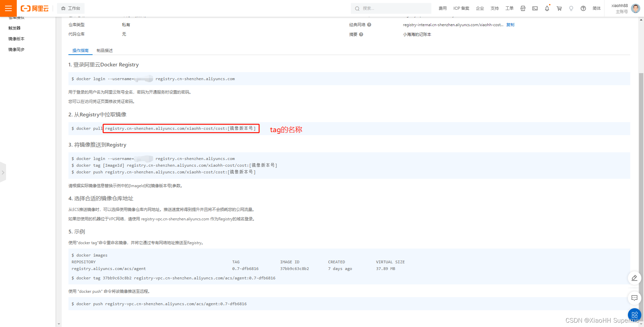Click the tag 0.7-dfb6816 cell

[245, 269]
